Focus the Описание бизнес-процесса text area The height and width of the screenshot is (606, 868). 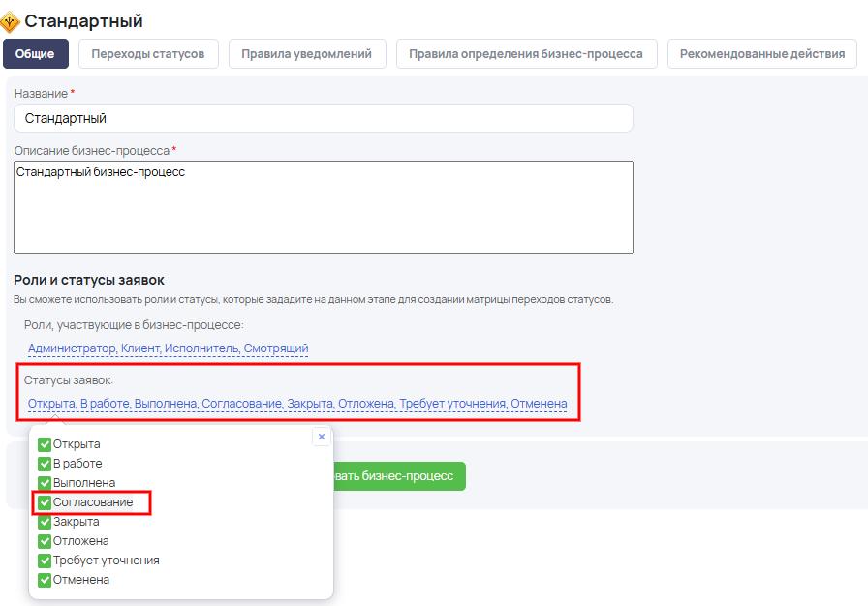coord(323,207)
